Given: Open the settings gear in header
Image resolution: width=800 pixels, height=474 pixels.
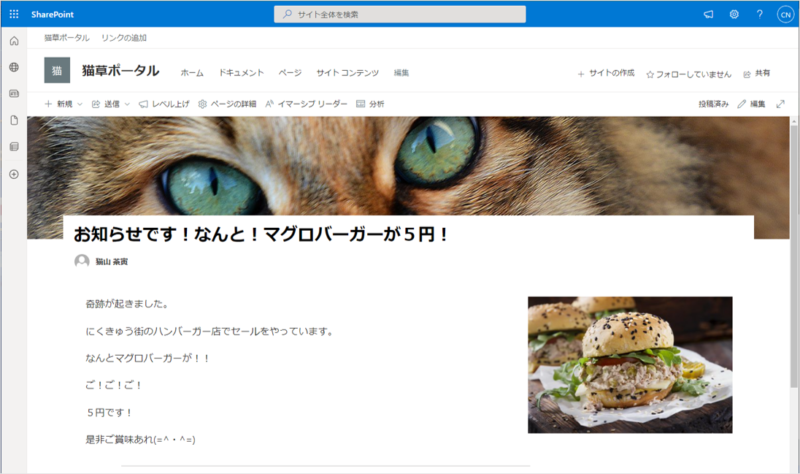Looking at the screenshot, I should pos(734,14).
